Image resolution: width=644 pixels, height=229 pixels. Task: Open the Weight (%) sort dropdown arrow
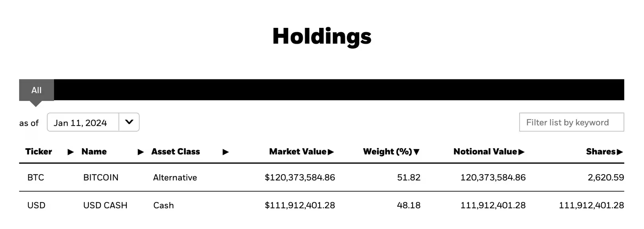[416, 151]
